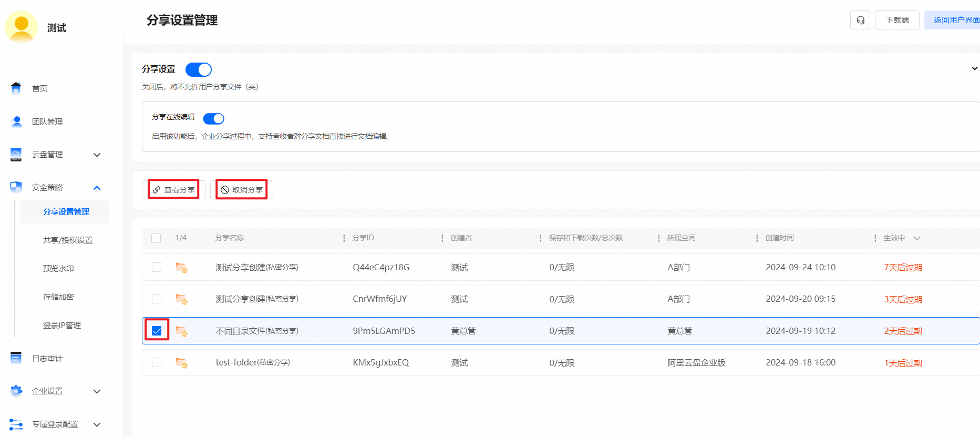Click share name test-folder(私密分享)
This screenshot has height=437, width=980.
point(253,362)
